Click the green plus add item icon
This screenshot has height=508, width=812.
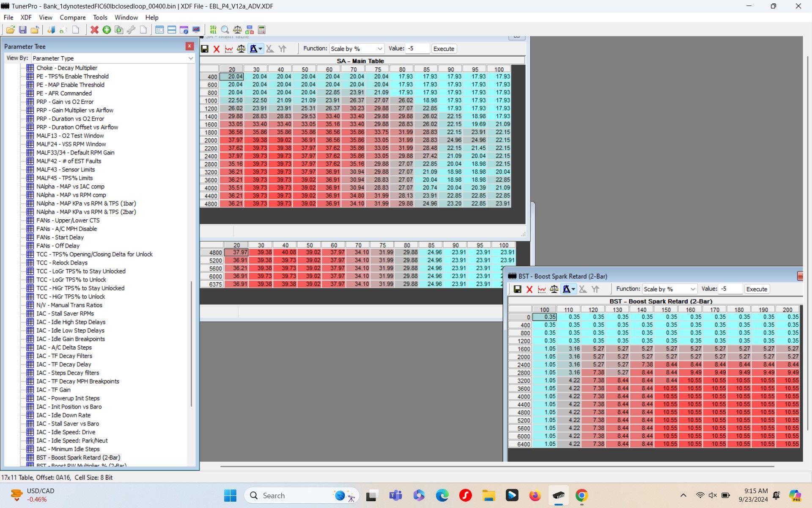click(x=107, y=30)
